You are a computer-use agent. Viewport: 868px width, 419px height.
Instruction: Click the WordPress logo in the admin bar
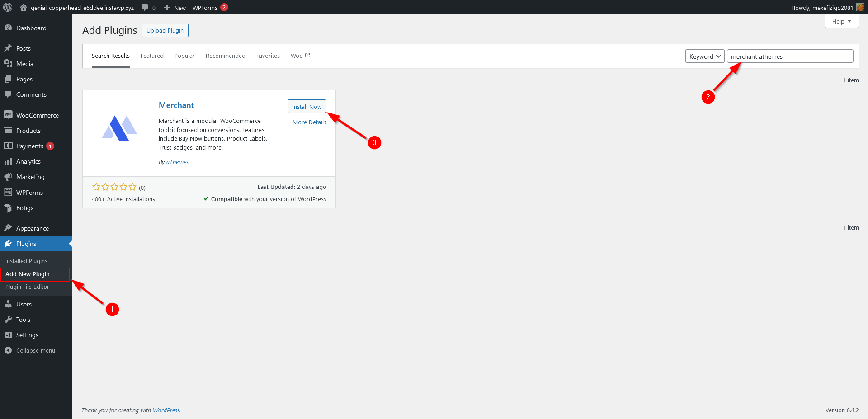coord(8,7)
